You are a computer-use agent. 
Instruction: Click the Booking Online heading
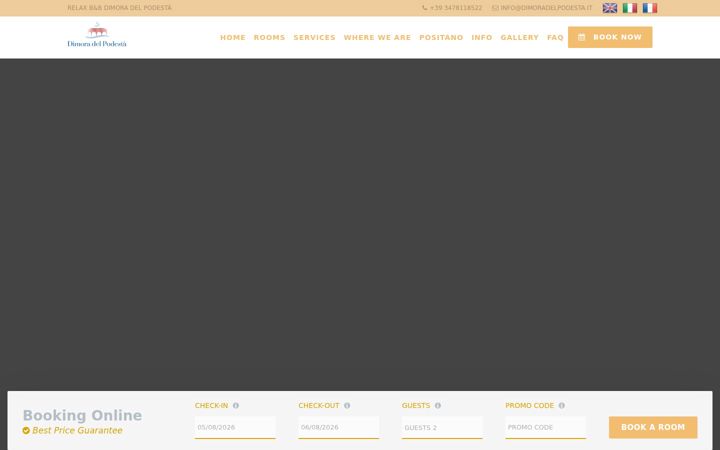click(x=82, y=415)
